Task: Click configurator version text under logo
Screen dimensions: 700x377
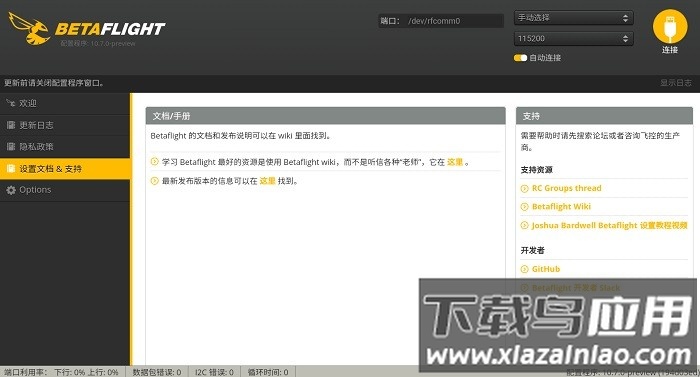Action: pos(98,43)
